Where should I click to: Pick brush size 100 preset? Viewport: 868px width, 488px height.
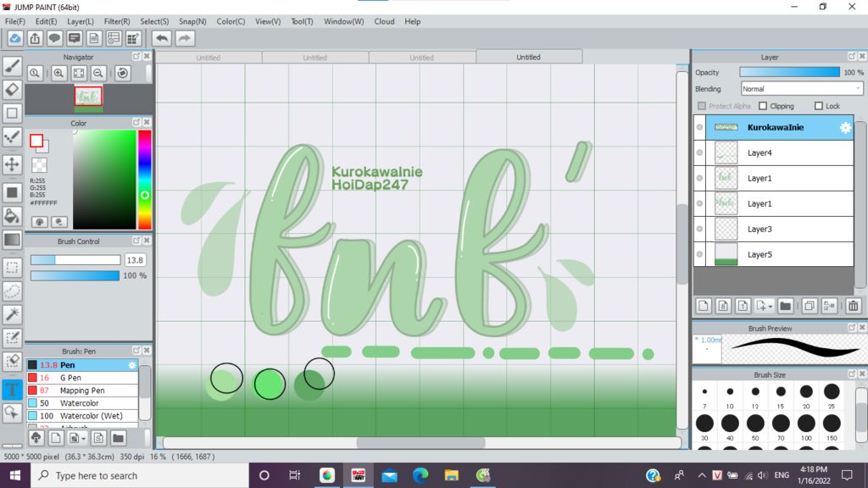click(x=806, y=426)
